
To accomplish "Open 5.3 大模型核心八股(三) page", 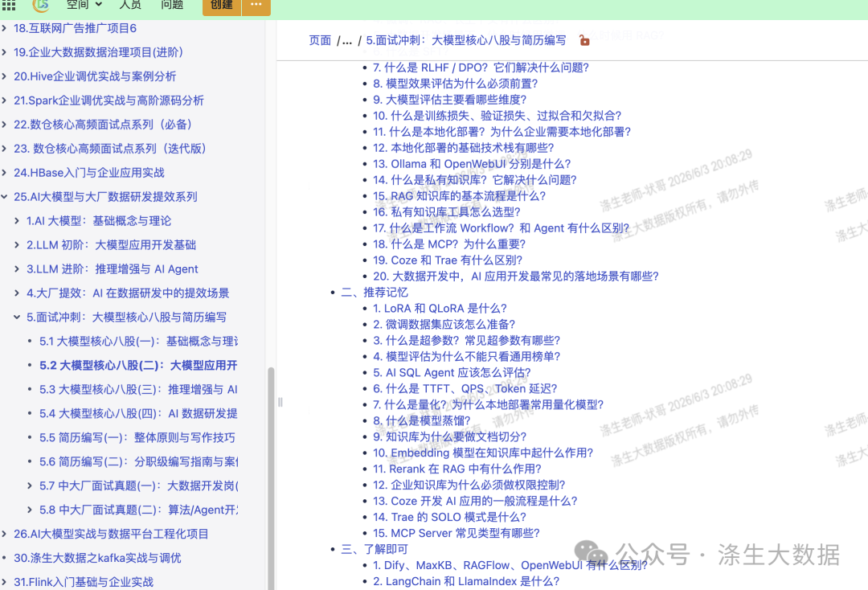I will [x=138, y=389].
